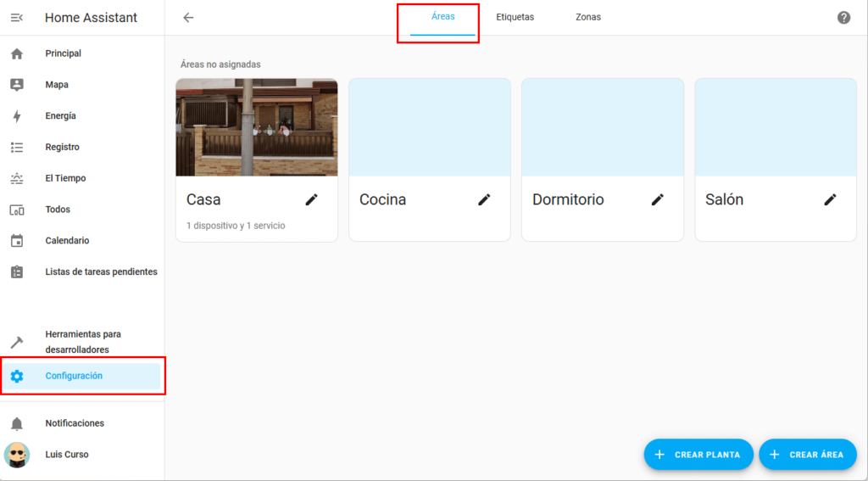The image size is (868, 481).
Task: Navigate to Calendario in the sidebar
Action: (67, 241)
